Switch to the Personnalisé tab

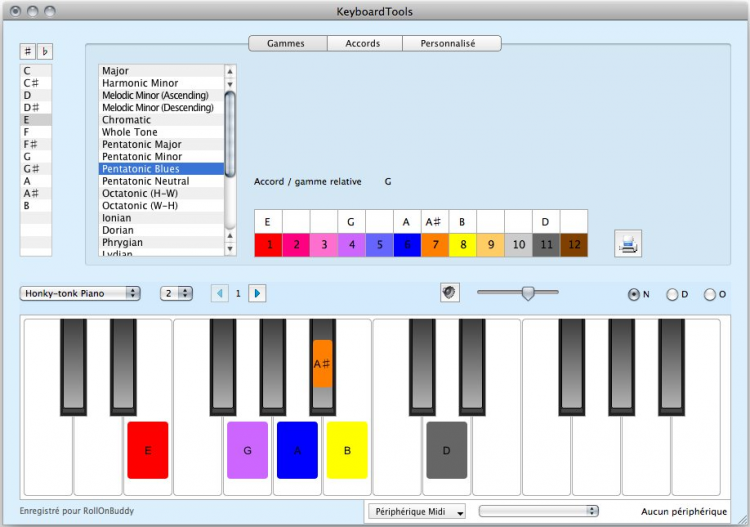pos(448,44)
